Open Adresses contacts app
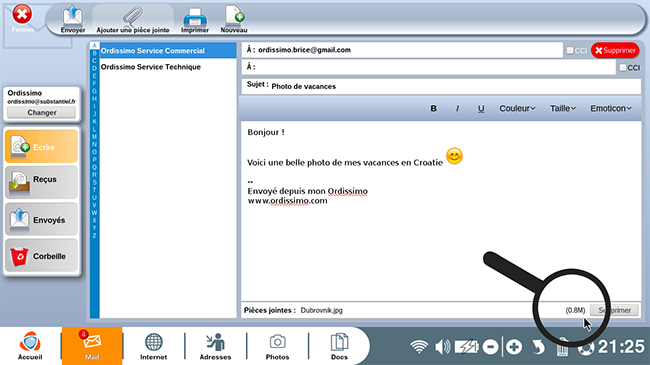The height and width of the screenshot is (365, 650). 215,346
